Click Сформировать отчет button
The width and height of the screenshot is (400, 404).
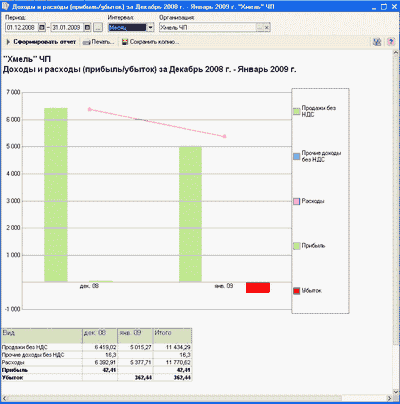point(41,42)
